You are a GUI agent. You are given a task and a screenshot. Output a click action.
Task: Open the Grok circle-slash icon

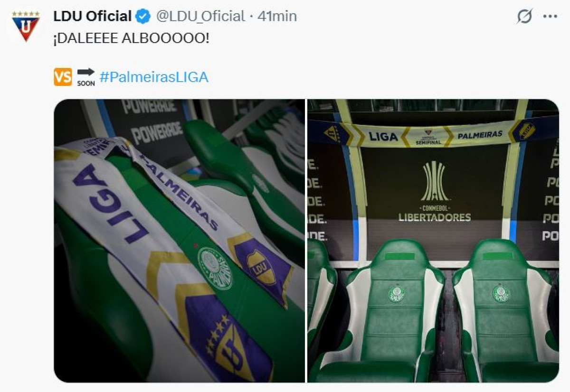pos(524,17)
